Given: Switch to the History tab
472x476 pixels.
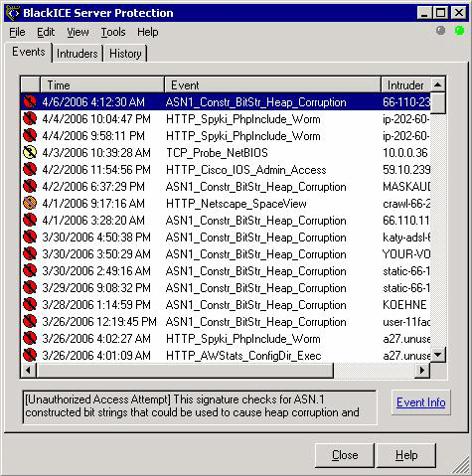Looking at the screenshot, I should pyautogui.click(x=125, y=54).
